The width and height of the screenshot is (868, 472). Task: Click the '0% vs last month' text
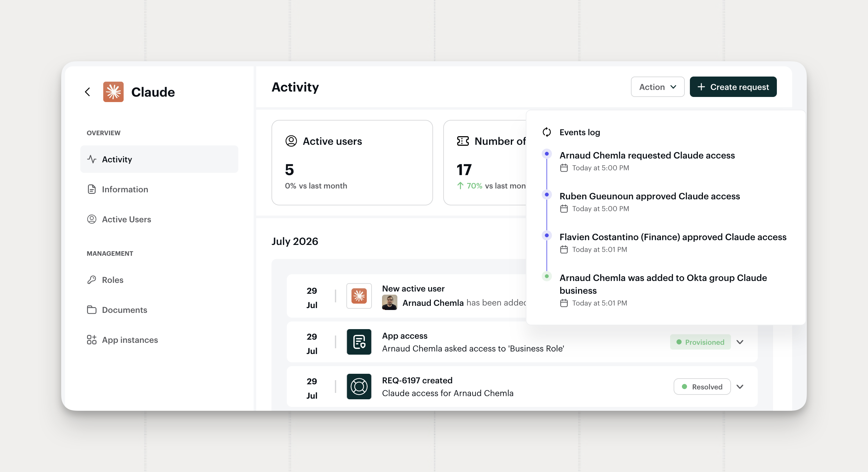316,186
